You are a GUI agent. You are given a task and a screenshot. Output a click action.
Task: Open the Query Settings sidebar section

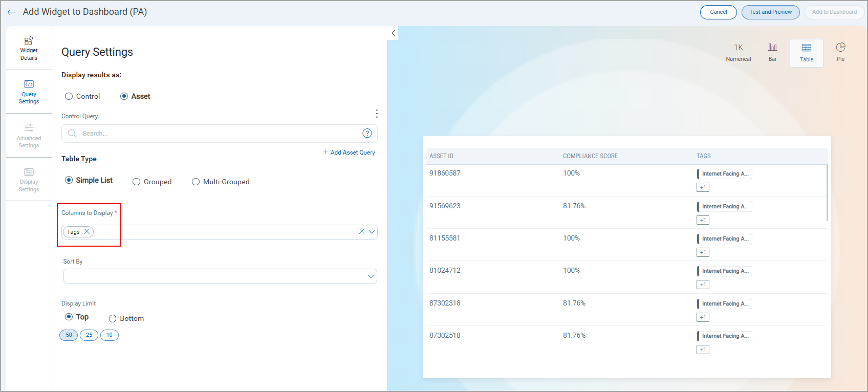(x=29, y=92)
